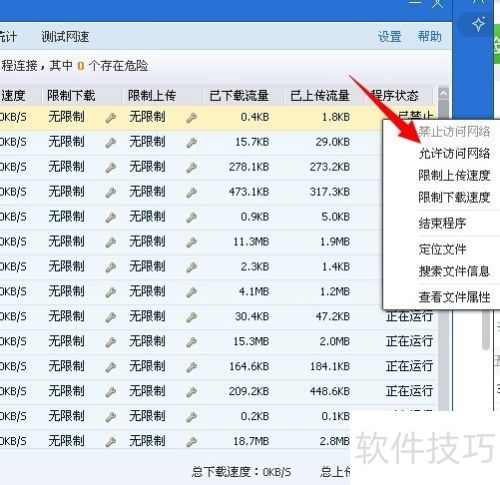Click download-limit wrench in the 0.4KB row

click(x=111, y=118)
